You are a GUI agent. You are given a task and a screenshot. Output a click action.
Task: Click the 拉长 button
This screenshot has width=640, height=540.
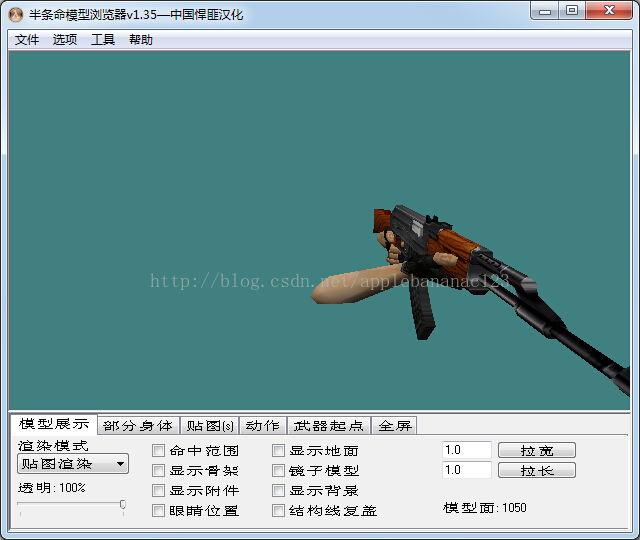(x=537, y=470)
